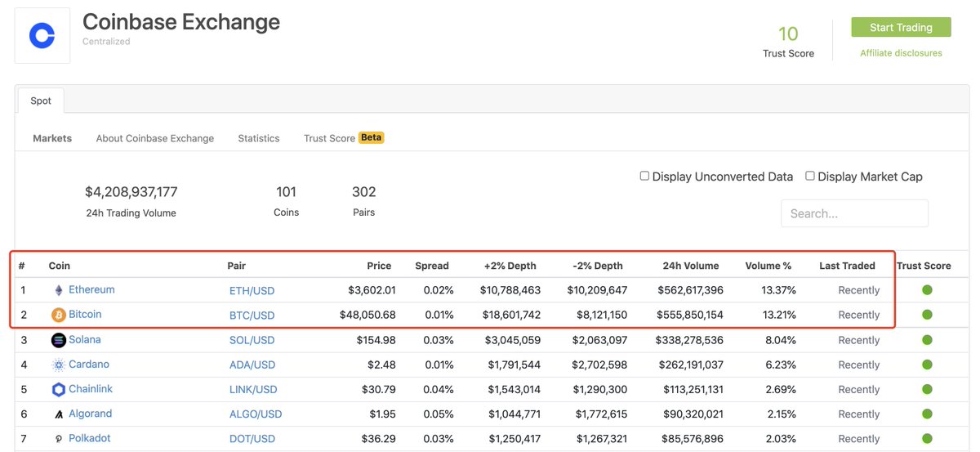This screenshot has height=452, width=980.
Task: Open the Markets sub-tab
Action: pos(52,138)
